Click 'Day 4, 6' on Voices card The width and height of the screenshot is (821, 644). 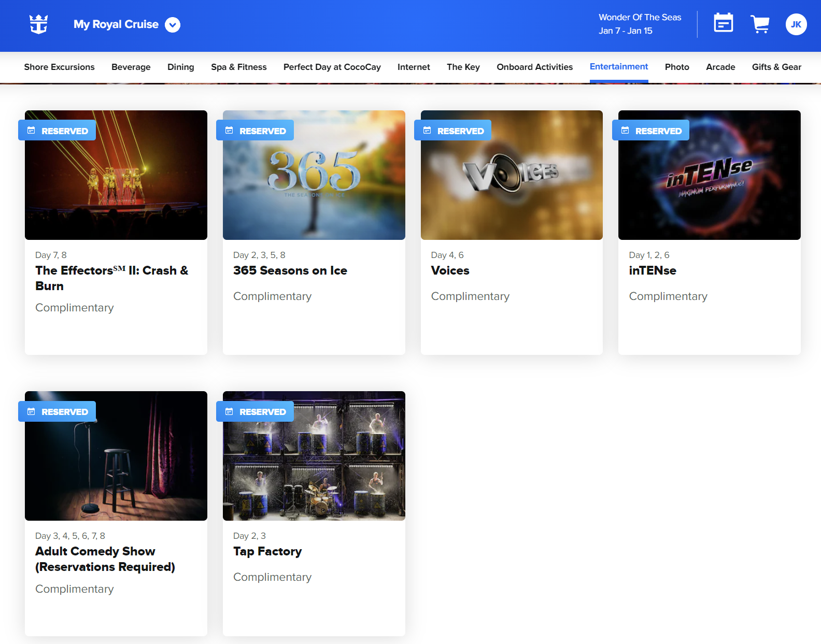click(447, 255)
